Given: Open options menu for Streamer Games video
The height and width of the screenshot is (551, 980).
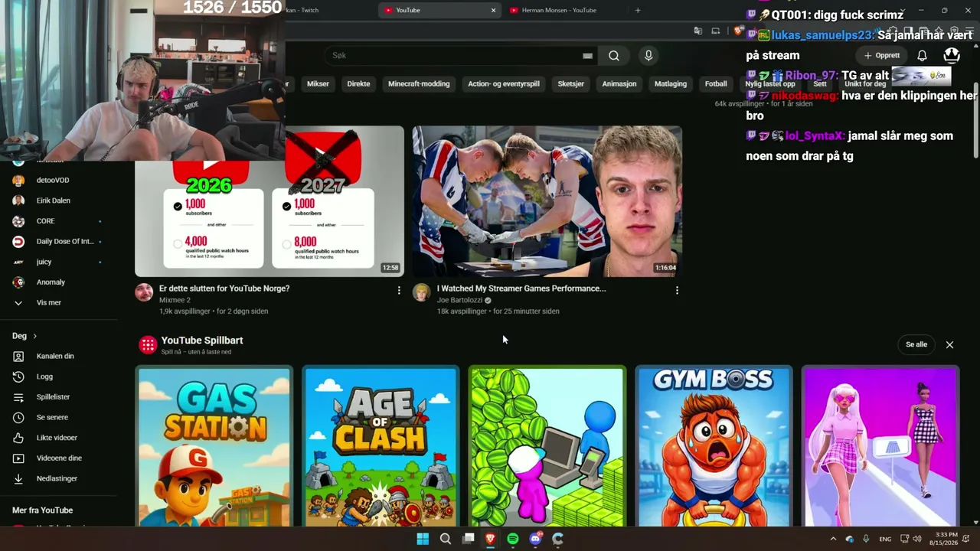Looking at the screenshot, I should pyautogui.click(x=677, y=291).
